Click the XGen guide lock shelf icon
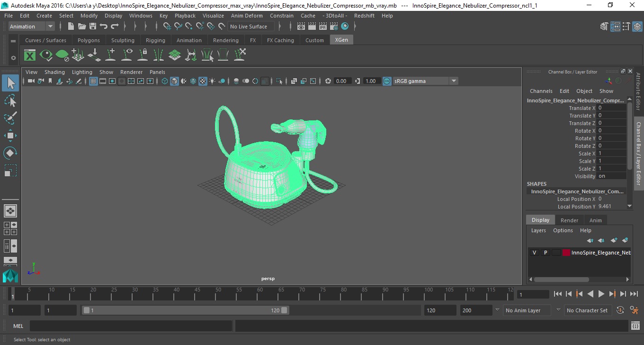 pyautogui.click(x=143, y=55)
